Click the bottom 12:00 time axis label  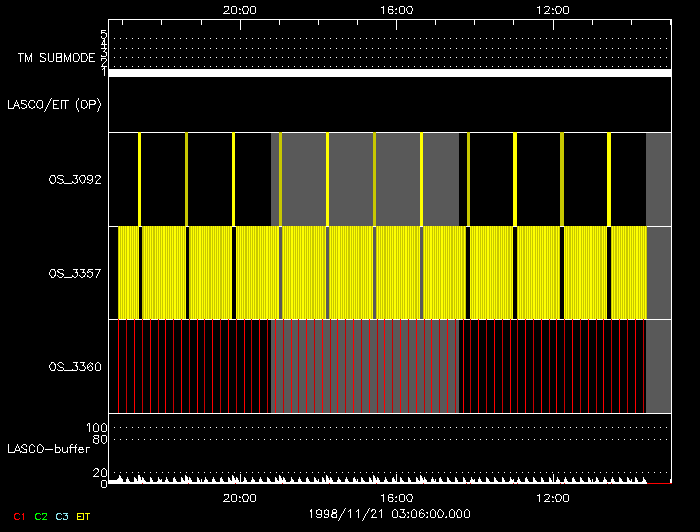pyautogui.click(x=553, y=498)
